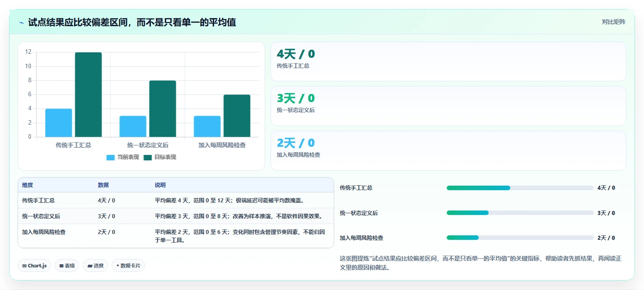644x290 pixels.
Task: Click the table's 3天 / 0 data cell
Action: [x=107, y=216]
